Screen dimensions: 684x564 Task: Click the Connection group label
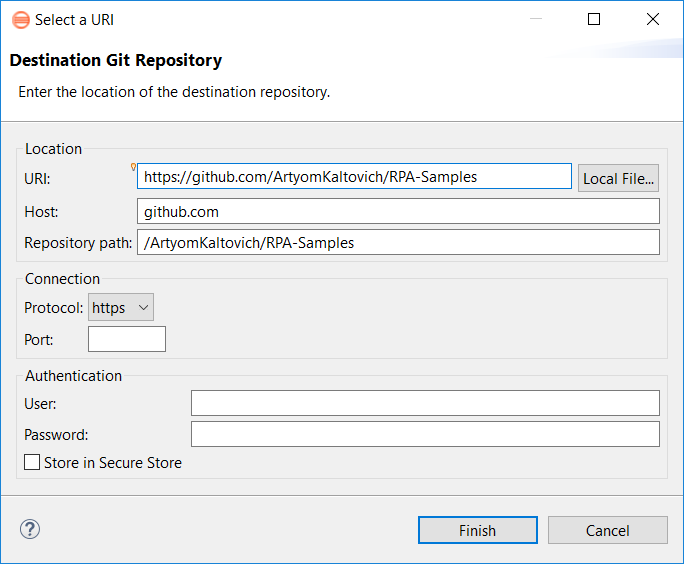[62, 279]
